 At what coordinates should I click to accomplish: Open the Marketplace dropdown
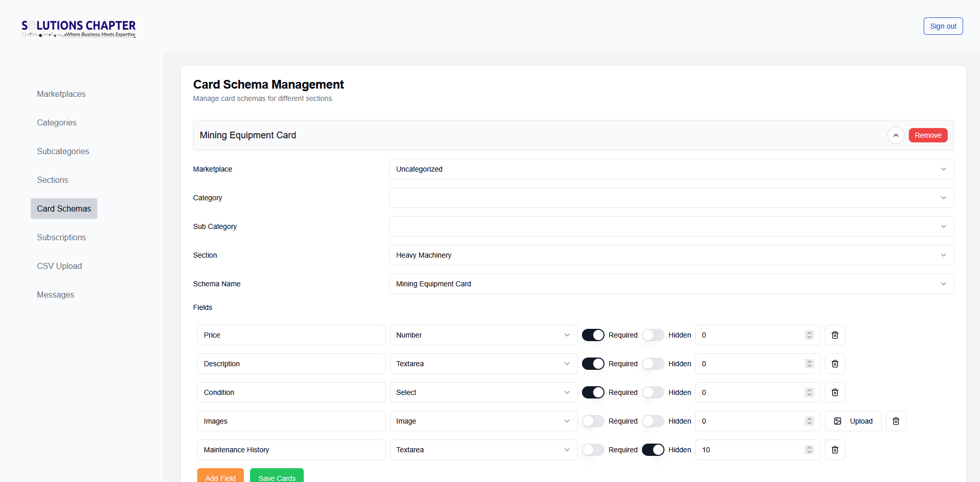click(x=671, y=169)
